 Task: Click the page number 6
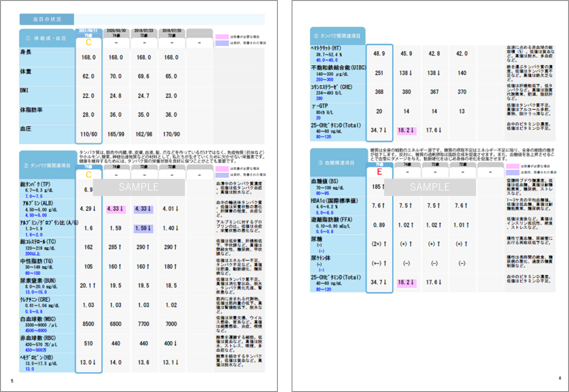pos(560,378)
